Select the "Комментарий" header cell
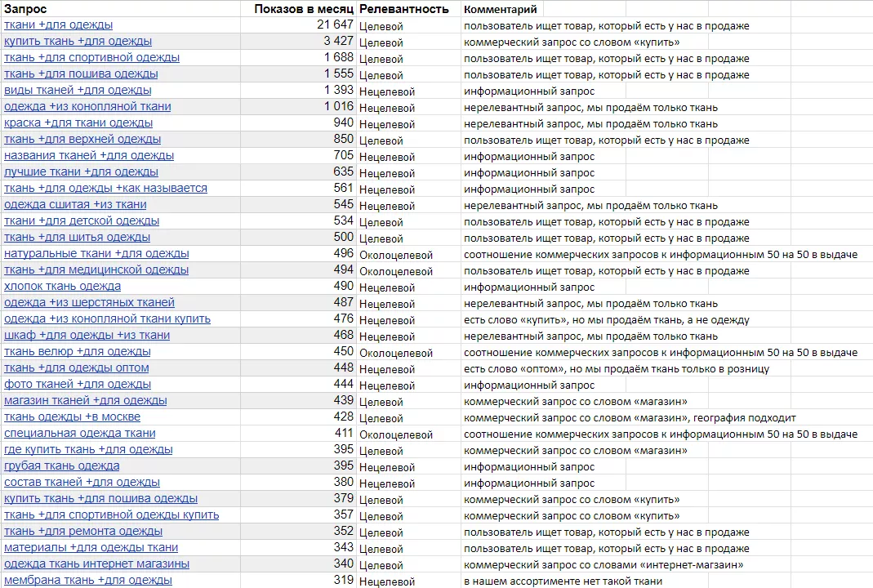This screenshot has width=873, height=588. point(501,9)
